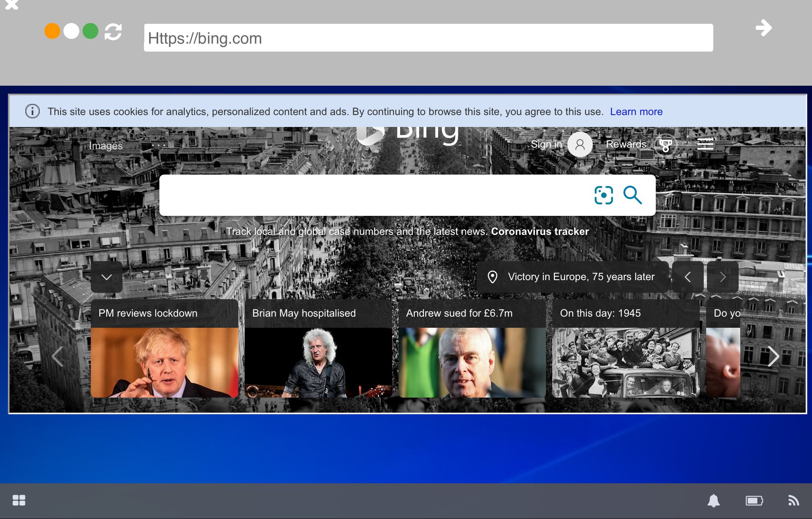812x519 pixels.
Task: Open the PM reviews lockdown photo
Action: point(165,363)
